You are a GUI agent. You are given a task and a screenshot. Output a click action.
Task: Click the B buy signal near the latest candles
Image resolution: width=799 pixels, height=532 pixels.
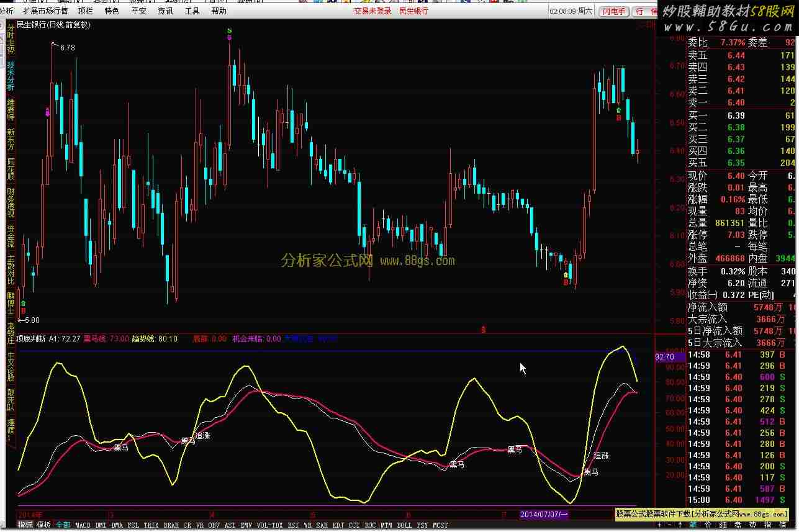coord(618,117)
